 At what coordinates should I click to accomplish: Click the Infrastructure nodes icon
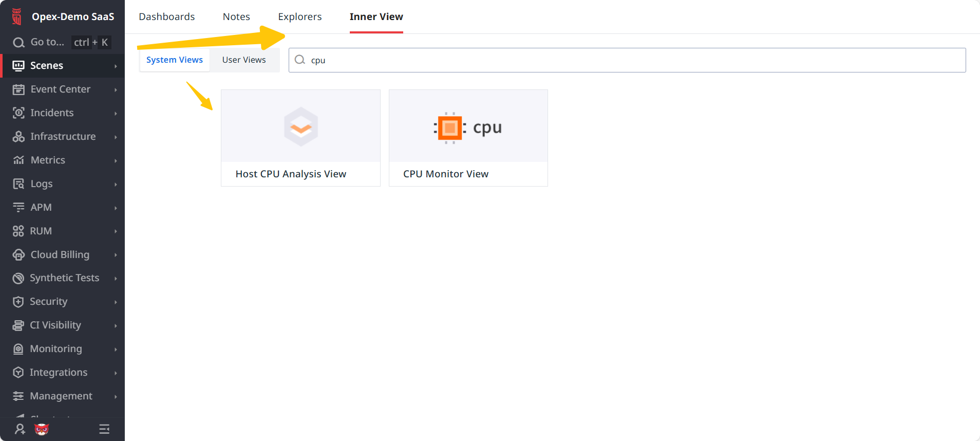18,137
